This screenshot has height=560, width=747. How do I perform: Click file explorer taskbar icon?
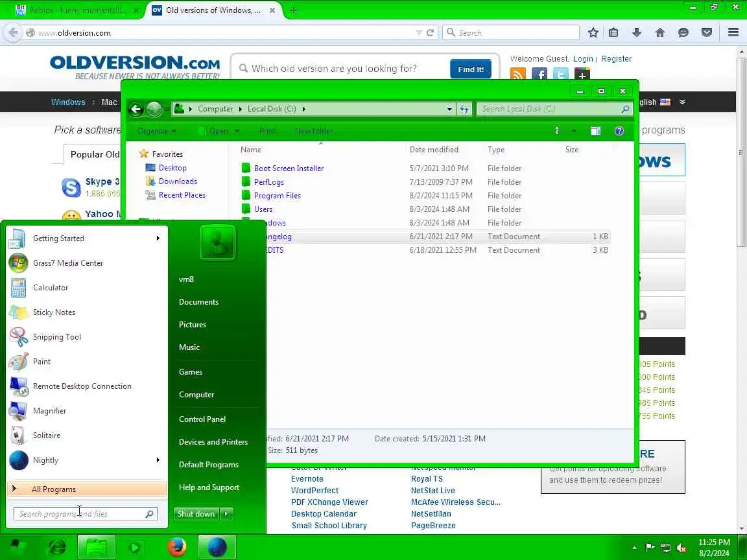point(96,547)
